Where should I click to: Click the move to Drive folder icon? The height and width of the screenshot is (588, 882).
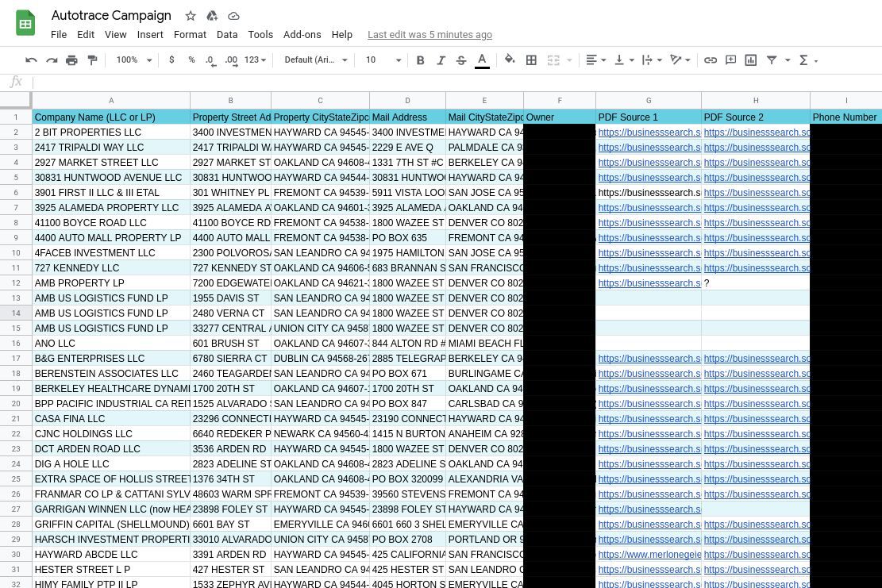(212, 16)
